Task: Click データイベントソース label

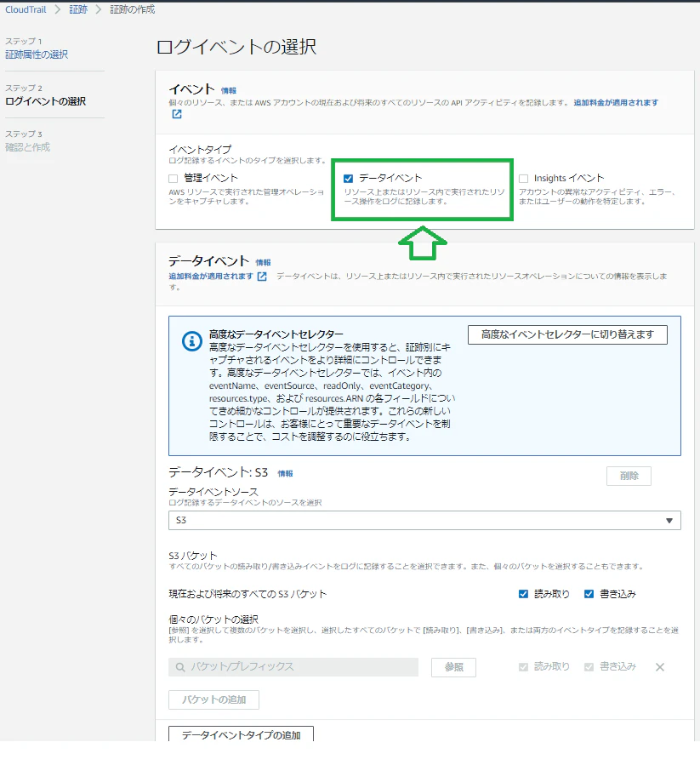Action: click(x=213, y=492)
